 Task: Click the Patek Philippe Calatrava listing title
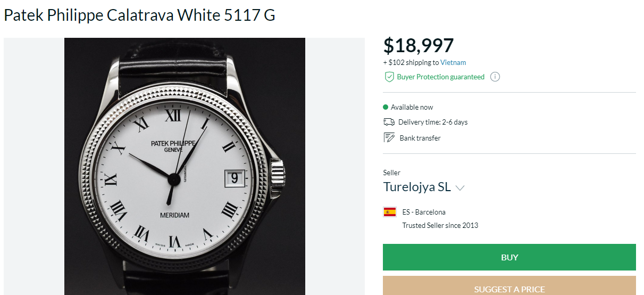click(x=139, y=15)
